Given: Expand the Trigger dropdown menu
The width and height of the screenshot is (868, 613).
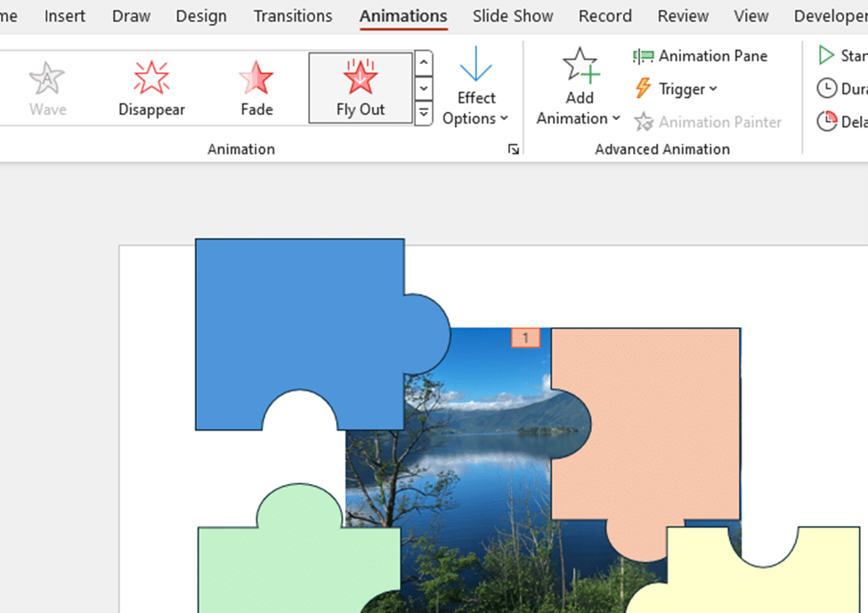Looking at the screenshot, I should (x=712, y=89).
